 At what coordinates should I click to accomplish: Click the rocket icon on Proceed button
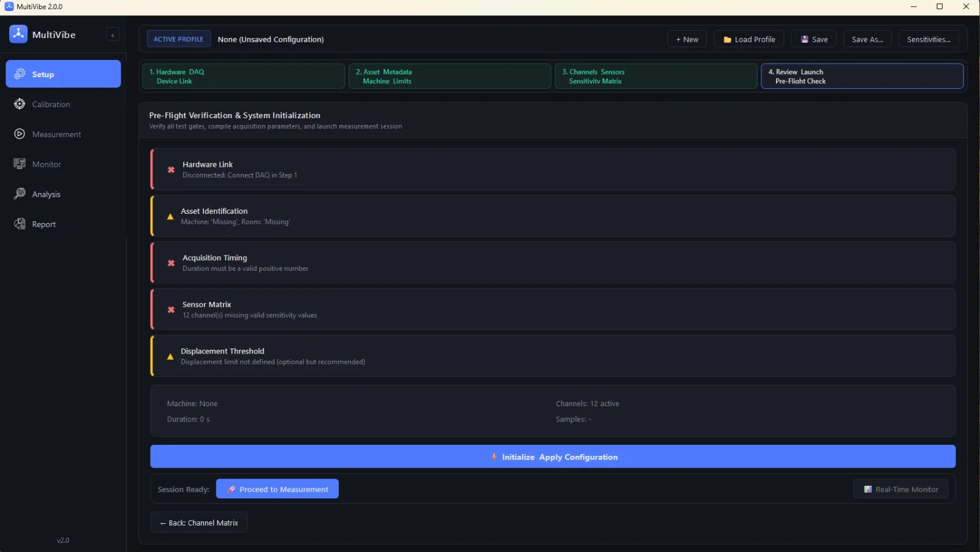pos(232,489)
